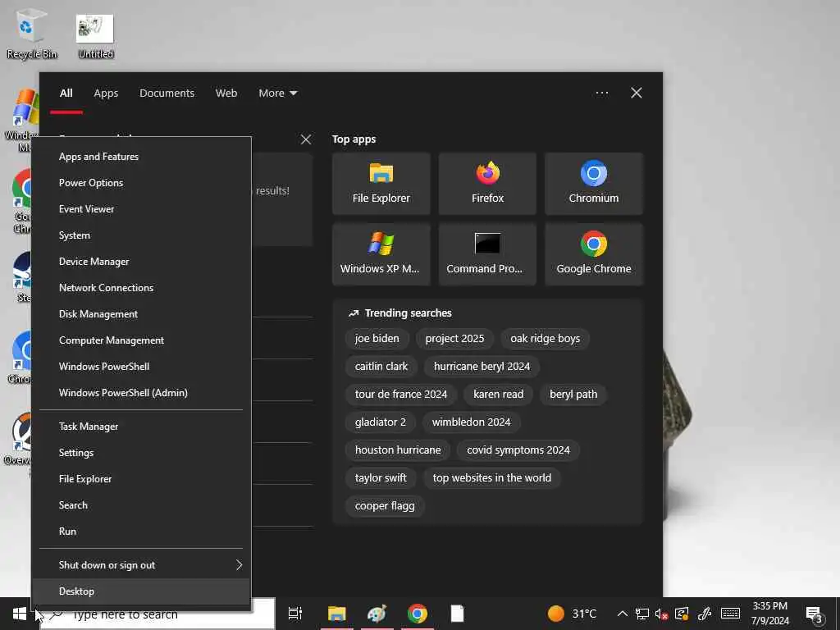Viewport: 840px width, 630px height.
Task: Open File Explorer taskbar icon
Action: 337,614
